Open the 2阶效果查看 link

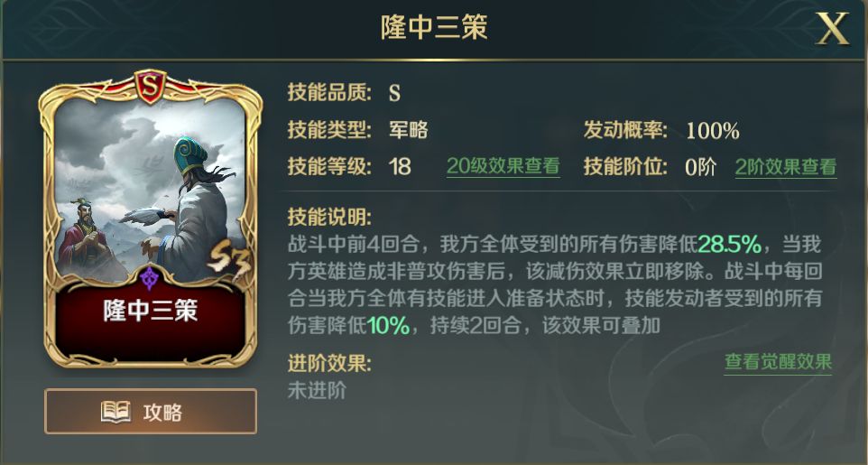pyautogui.click(x=786, y=167)
